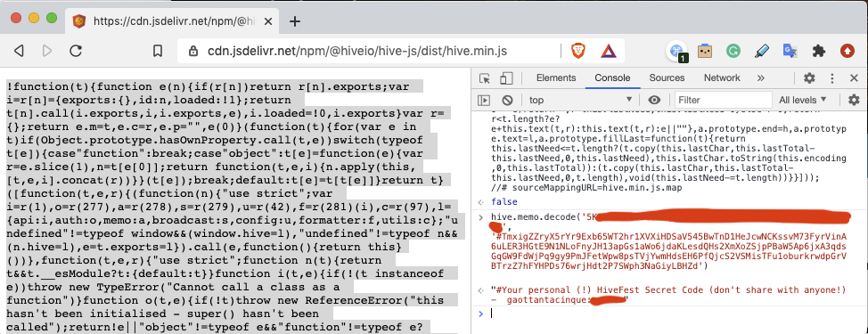Viewport: 868px width, 334px height.
Task: Minimize the browser window with yellow button
Action: point(33,17)
